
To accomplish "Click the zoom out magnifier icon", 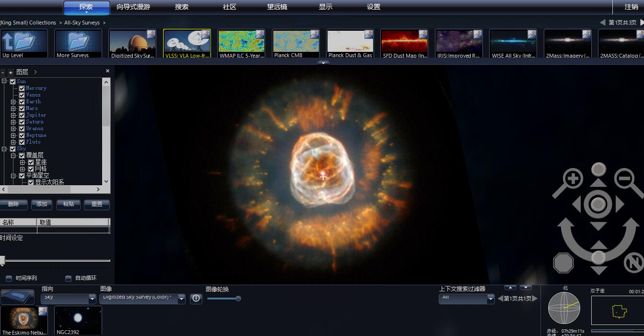I will pyautogui.click(x=625, y=179).
